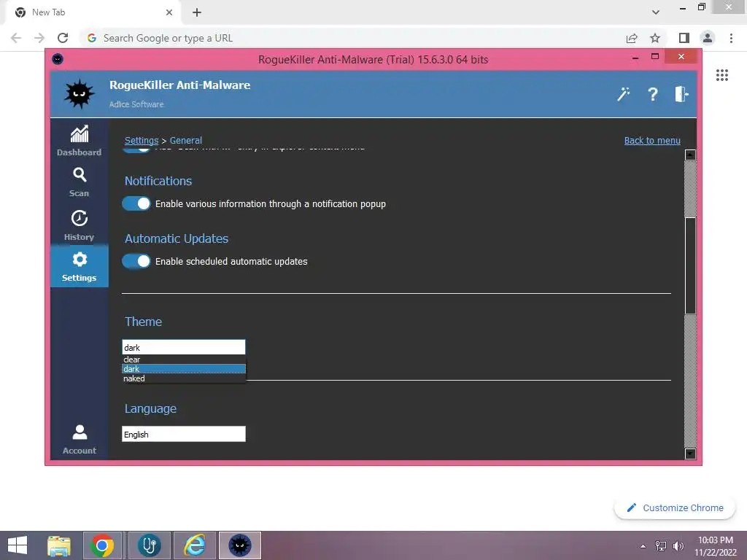The height and width of the screenshot is (560, 747).
Task: Open the Account section
Action: (x=79, y=439)
